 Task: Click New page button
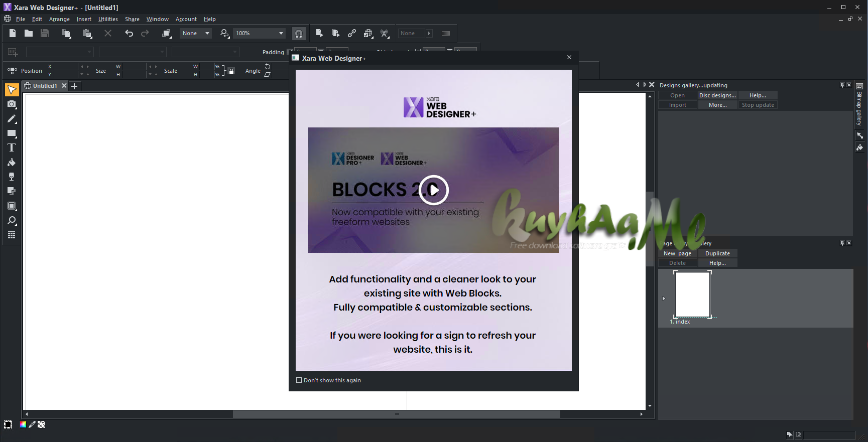coord(677,253)
